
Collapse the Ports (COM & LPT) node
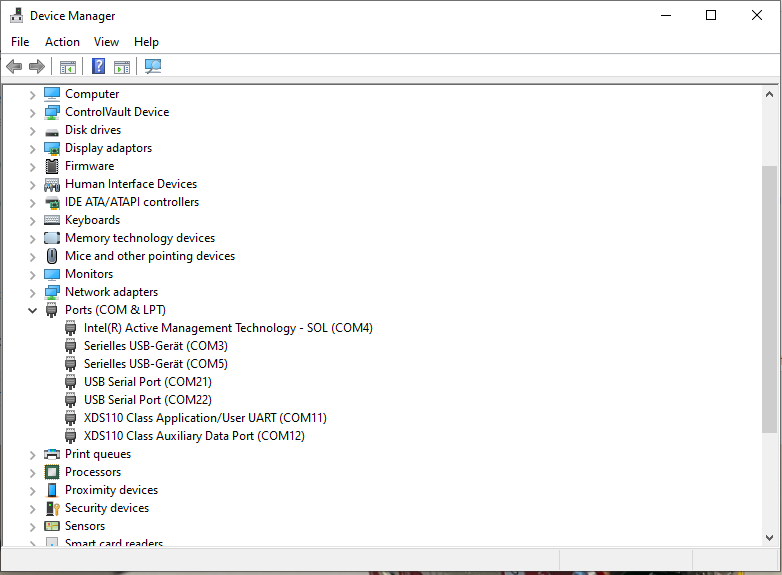click(x=32, y=310)
